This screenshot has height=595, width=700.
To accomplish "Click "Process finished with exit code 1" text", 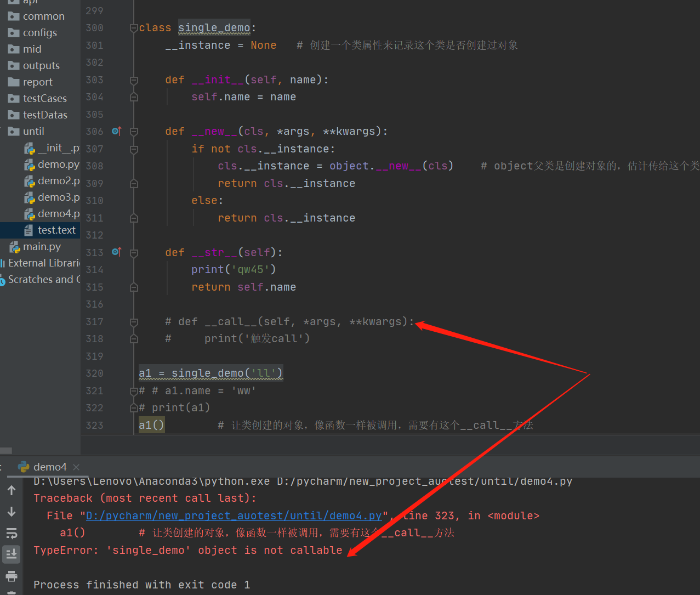I will tap(142, 585).
